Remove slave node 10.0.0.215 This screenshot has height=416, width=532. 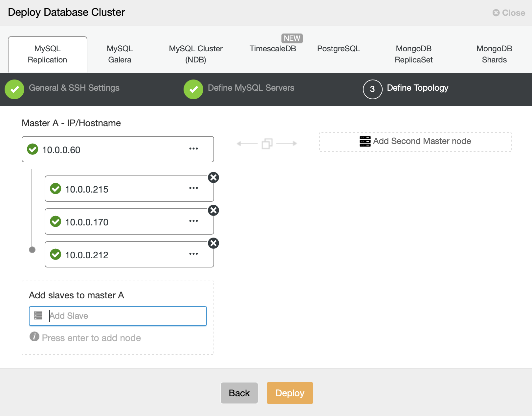pos(213,177)
